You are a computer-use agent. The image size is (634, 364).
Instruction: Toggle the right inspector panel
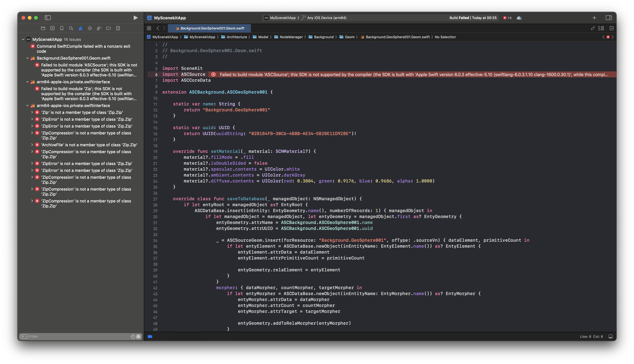pyautogui.click(x=609, y=18)
